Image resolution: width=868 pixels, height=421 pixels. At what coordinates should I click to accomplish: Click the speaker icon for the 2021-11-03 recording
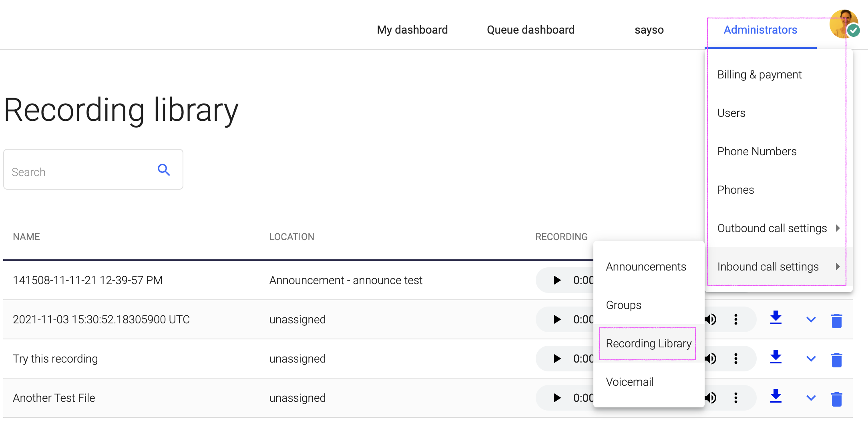711,319
